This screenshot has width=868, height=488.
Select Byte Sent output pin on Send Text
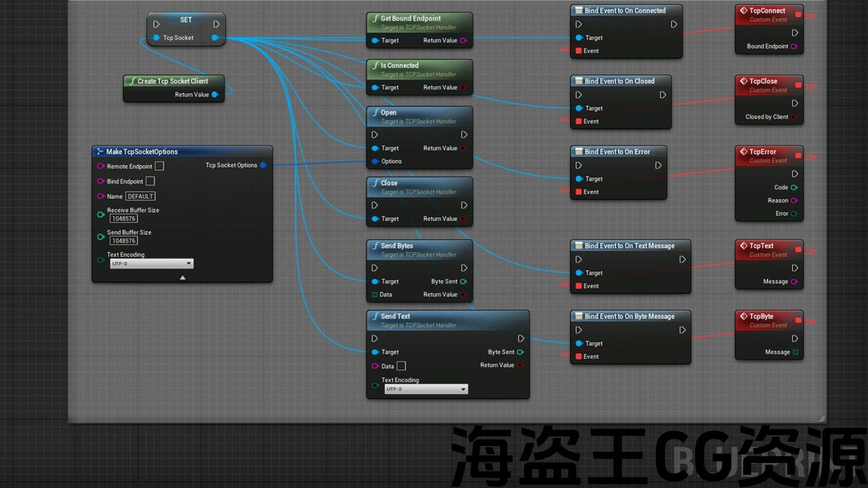click(520, 352)
